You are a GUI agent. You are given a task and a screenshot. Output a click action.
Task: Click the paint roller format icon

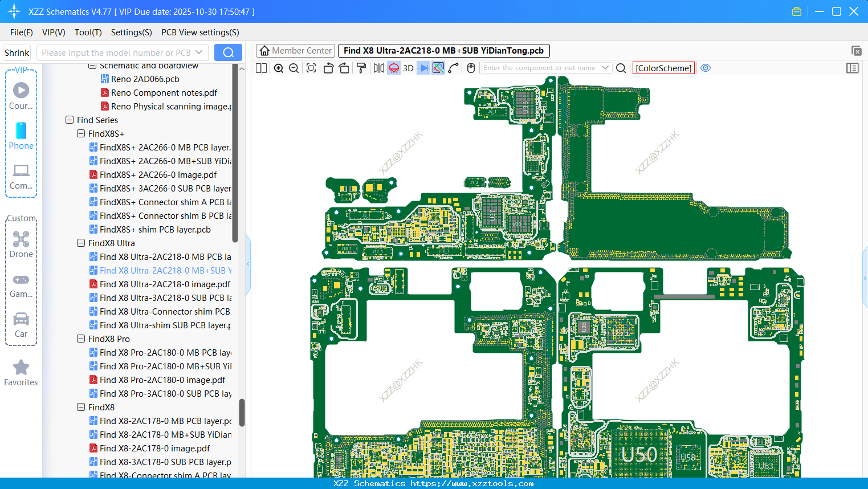[x=361, y=68]
